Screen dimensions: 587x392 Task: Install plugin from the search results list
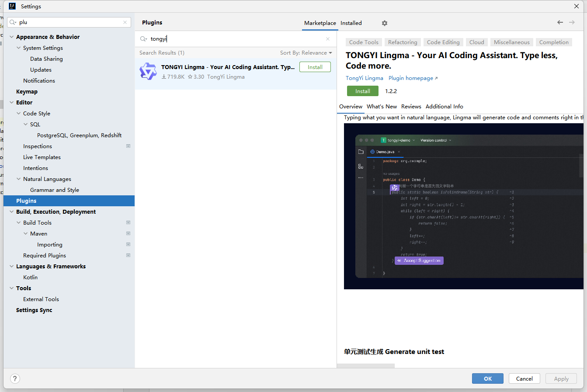315,67
